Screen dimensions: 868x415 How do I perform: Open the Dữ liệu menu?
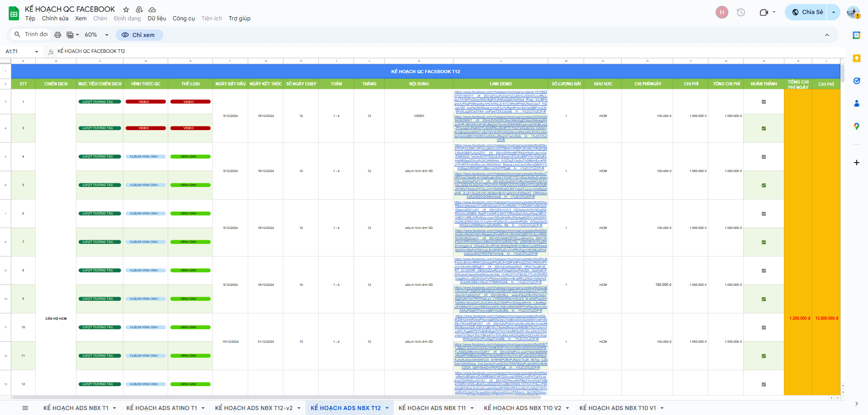tap(156, 19)
